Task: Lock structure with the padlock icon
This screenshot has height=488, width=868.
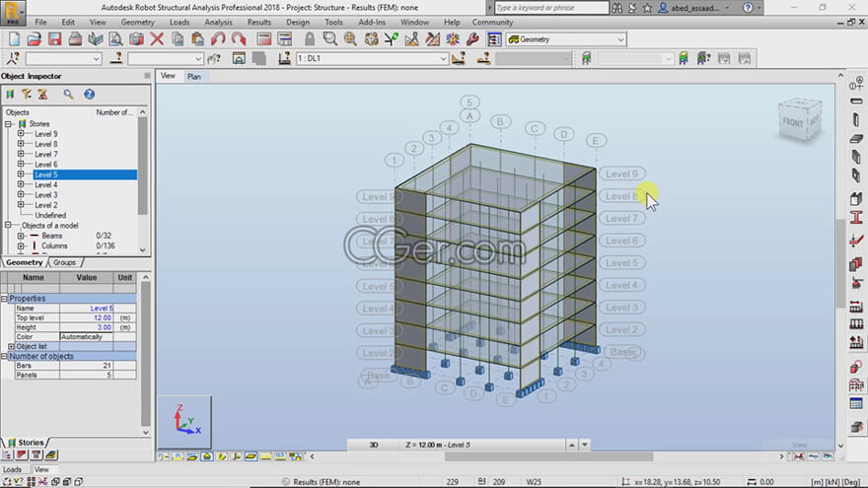Action: click(x=310, y=38)
